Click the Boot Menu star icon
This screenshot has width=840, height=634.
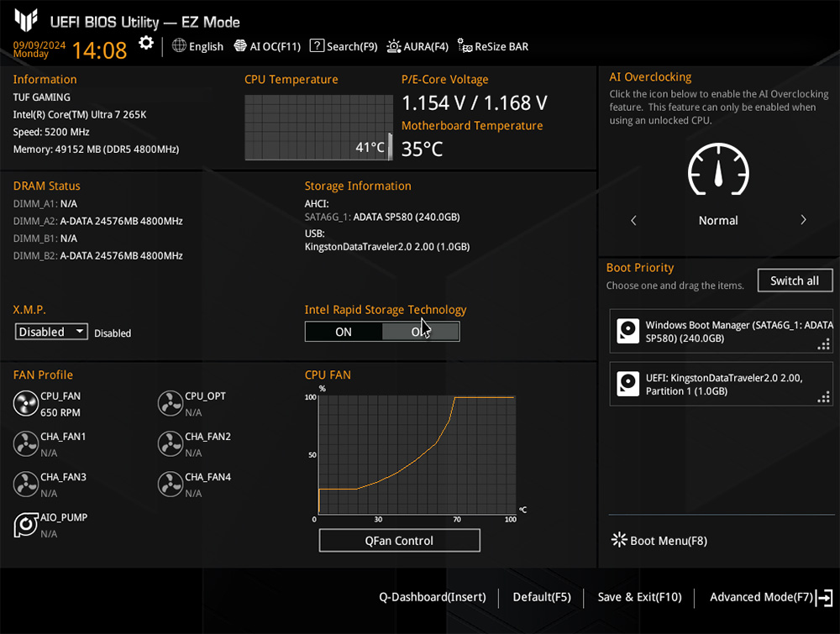619,540
